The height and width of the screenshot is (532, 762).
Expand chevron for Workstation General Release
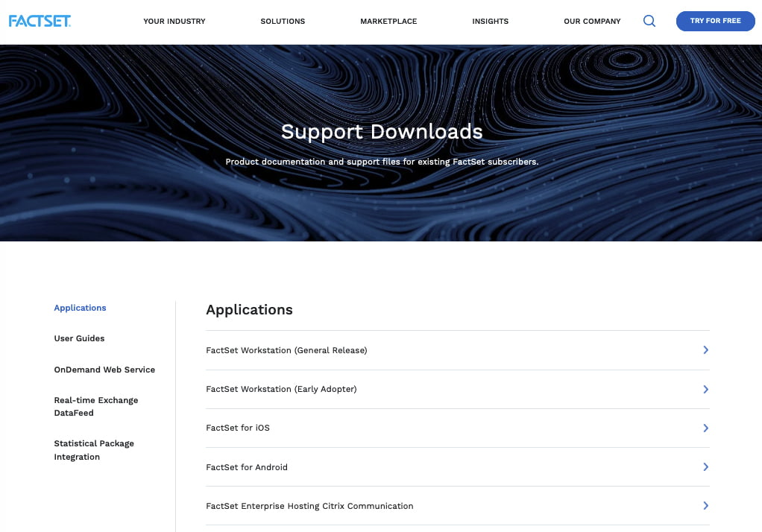point(705,350)
